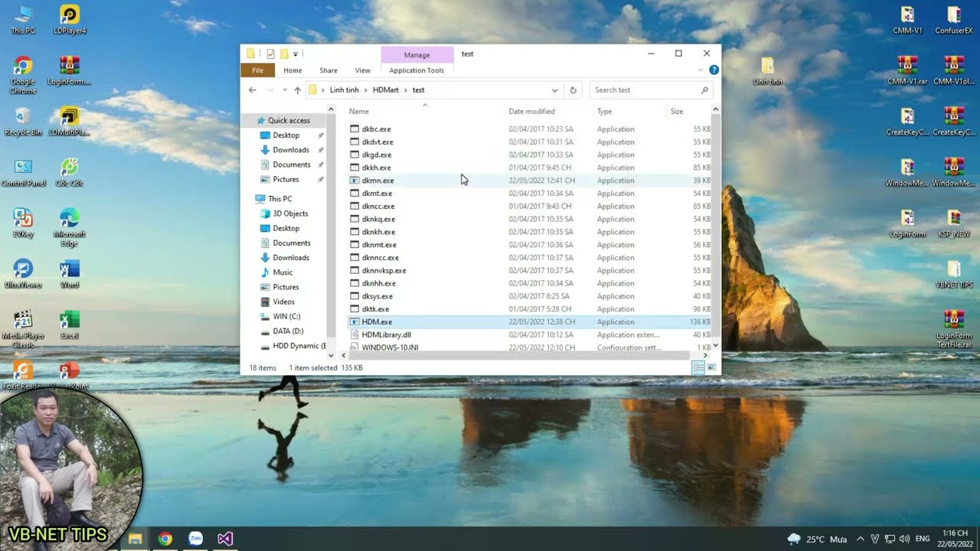Viewport: 980px width, 551px height.
Task: Open UltraViewer desktop shortcut
Action: tap(23, 274)
